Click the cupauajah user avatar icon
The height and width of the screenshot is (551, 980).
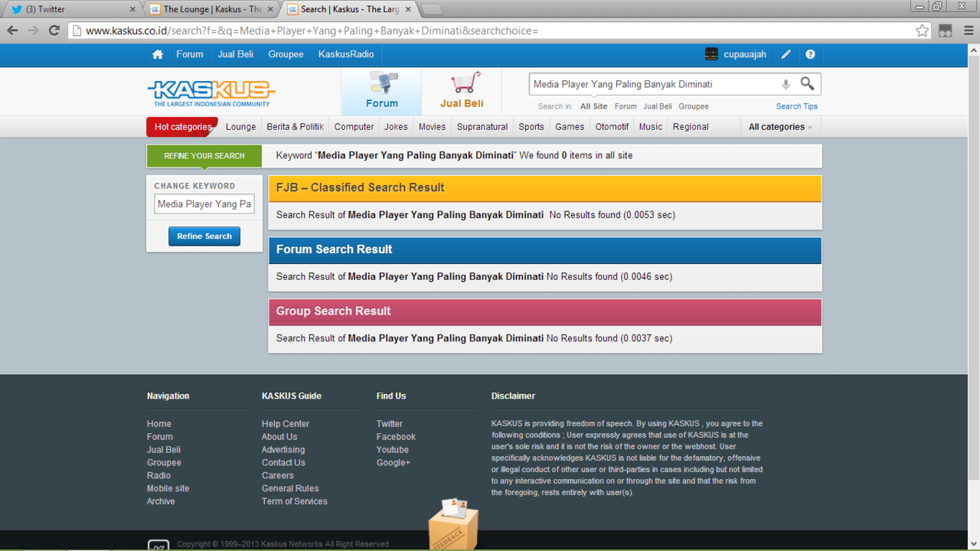tap(711, 54)
